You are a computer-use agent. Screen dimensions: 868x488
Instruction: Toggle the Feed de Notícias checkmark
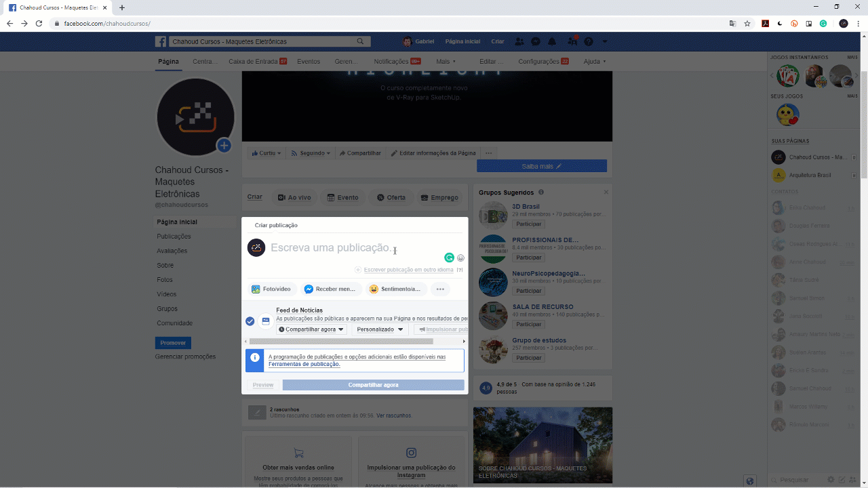click(250, 321)
